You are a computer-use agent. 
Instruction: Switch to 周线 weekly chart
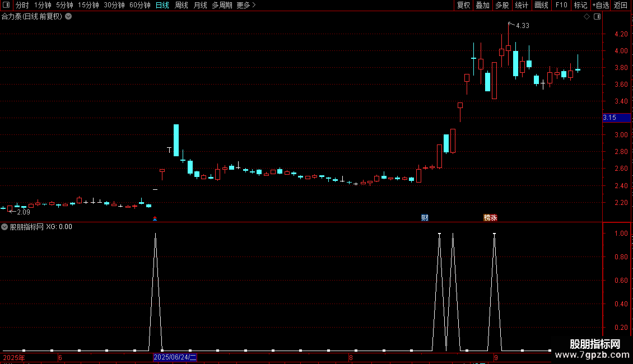point(181,5)
